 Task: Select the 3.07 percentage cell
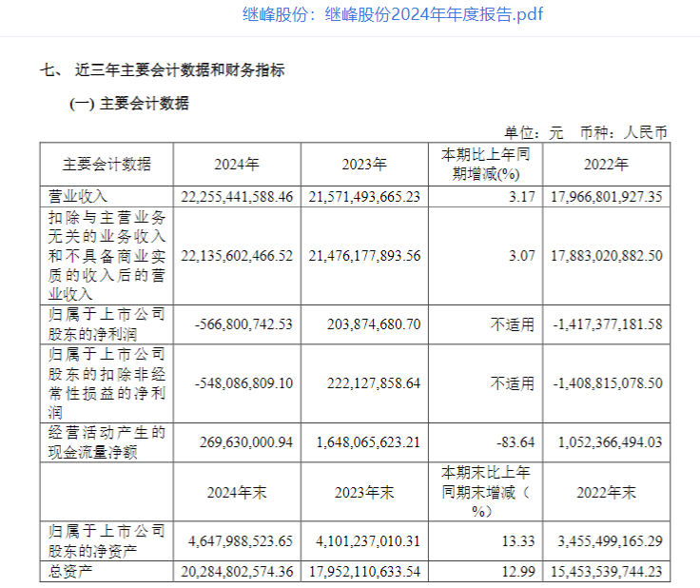pyautogui.click(x=521, y=256)
